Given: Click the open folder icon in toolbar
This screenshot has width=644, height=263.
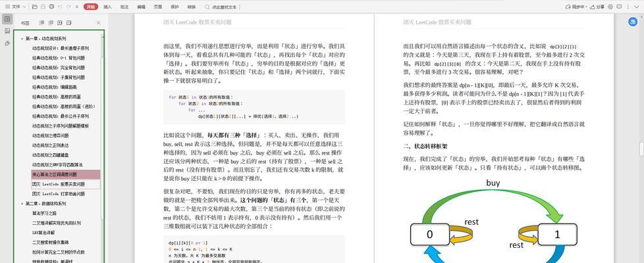Looking at the screenshot, I should tap(34, 7).
